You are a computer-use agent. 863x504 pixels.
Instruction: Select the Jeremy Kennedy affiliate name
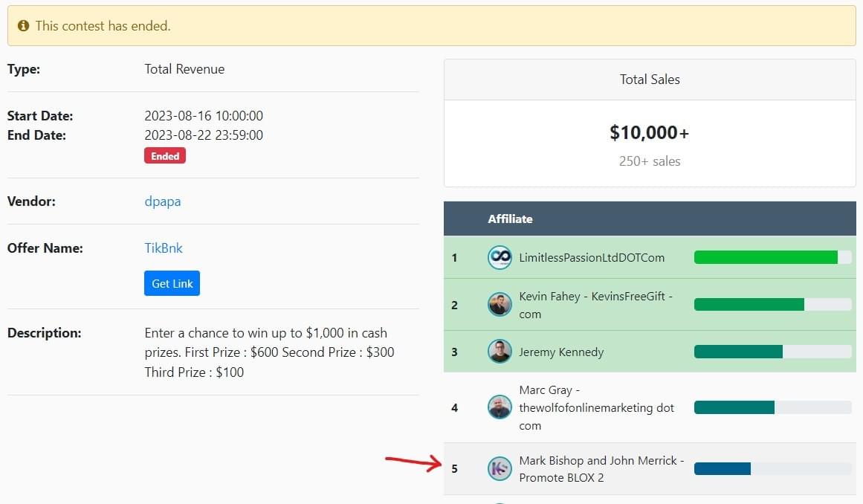click(561, 352)
